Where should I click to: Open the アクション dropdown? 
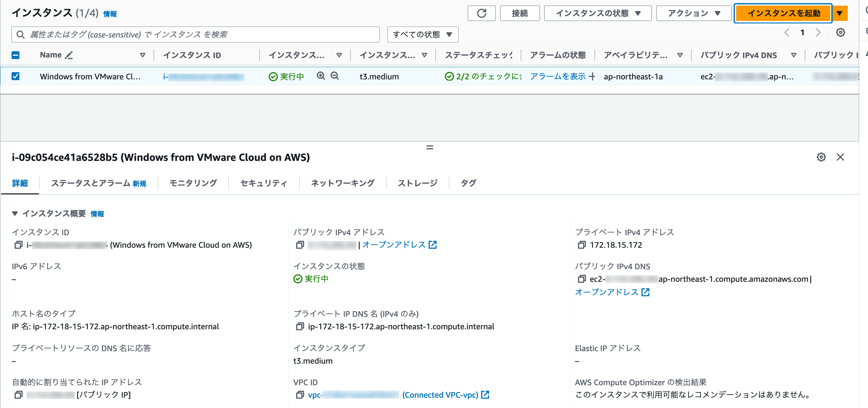coord(693,13)
